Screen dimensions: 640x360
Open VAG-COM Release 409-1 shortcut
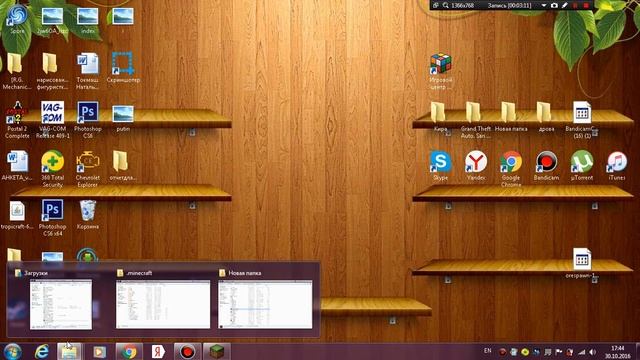tap(52, 113)
